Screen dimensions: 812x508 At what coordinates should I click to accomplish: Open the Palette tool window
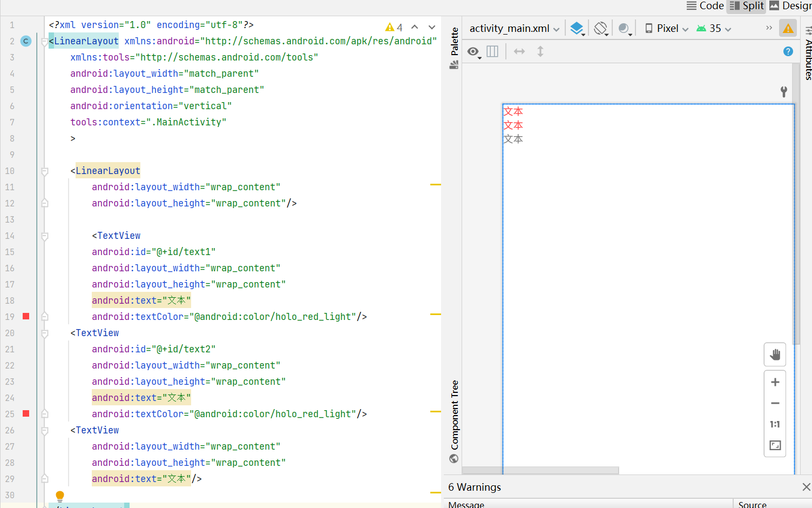pyautogui.click(x=455, y=42)
